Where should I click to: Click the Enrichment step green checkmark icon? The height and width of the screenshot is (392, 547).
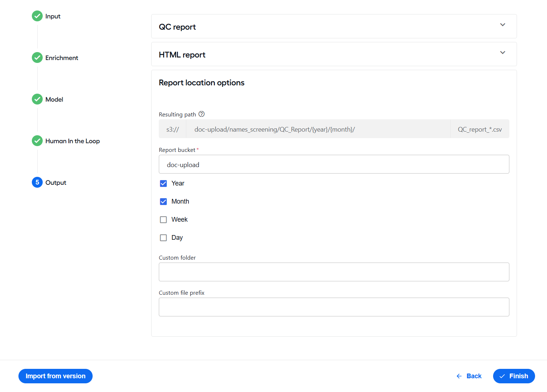pyautogui.click(x=37, y=57)
